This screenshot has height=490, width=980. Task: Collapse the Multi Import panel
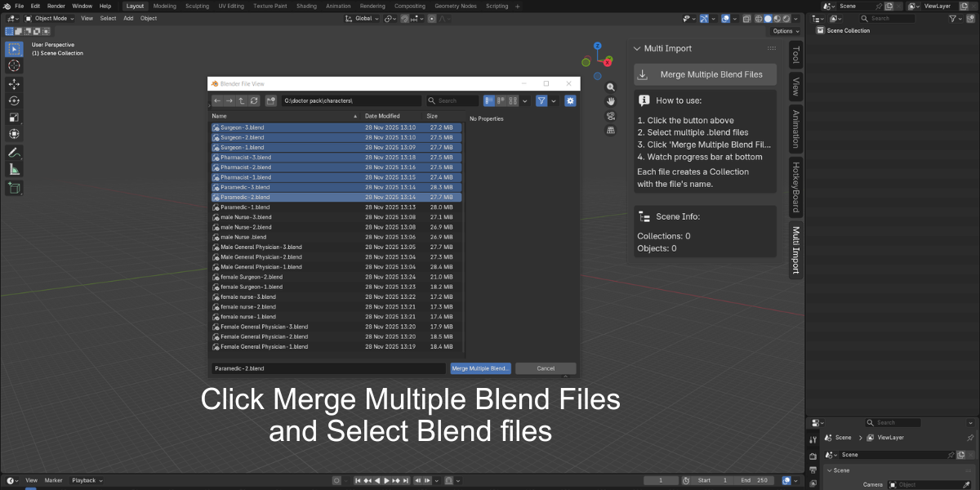tap(638, 48)
